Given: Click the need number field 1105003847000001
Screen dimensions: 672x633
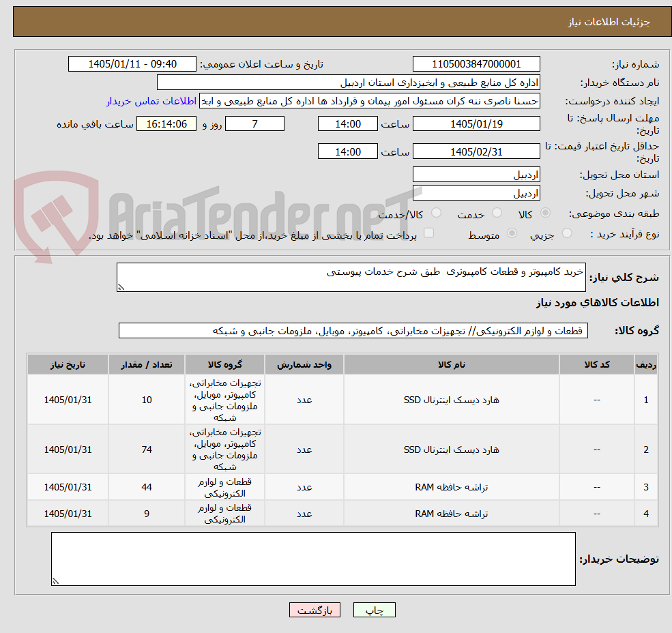Looking at the screenshot, I should (x=476, y=64).
